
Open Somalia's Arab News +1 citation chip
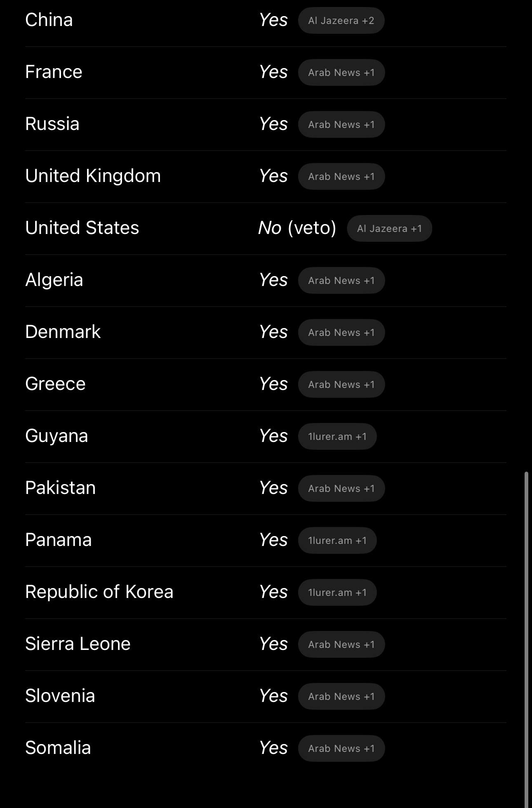tap(341, 749)
